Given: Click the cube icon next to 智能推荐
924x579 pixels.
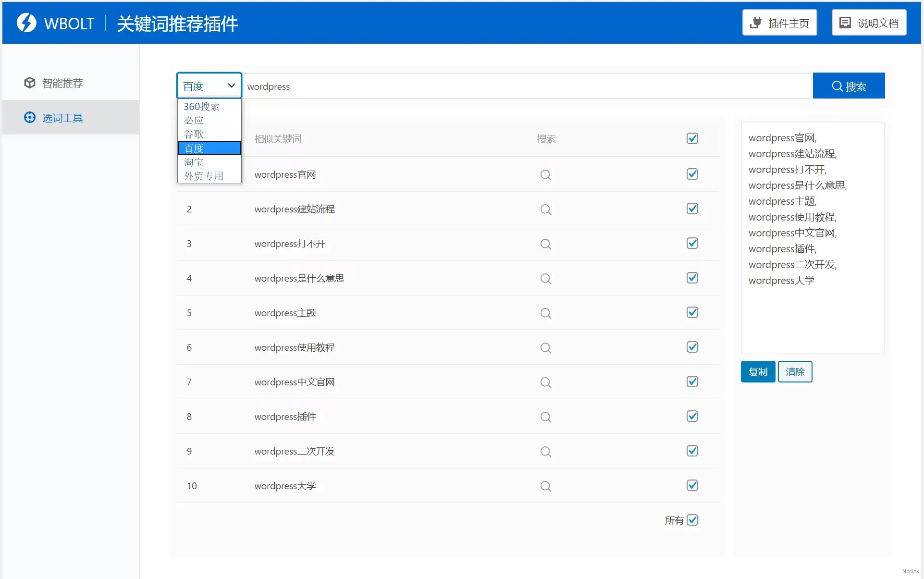Looking at the screenshot, I should coord(29,83).
